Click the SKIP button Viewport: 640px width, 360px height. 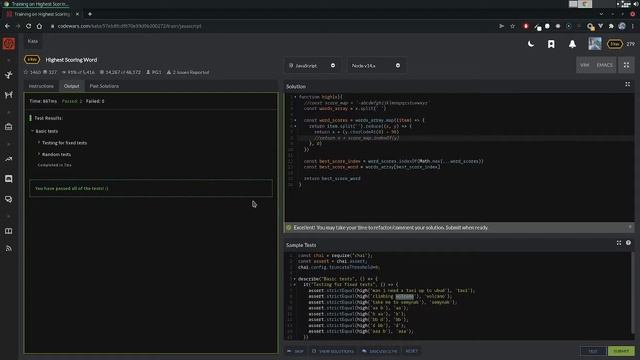pos(296,351)
